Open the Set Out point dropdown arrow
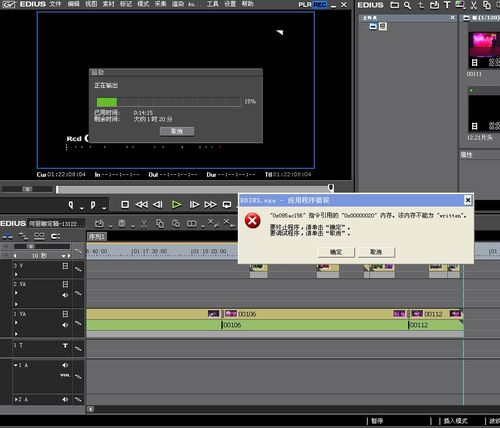 pyautogui.click(x=104, y=208)
